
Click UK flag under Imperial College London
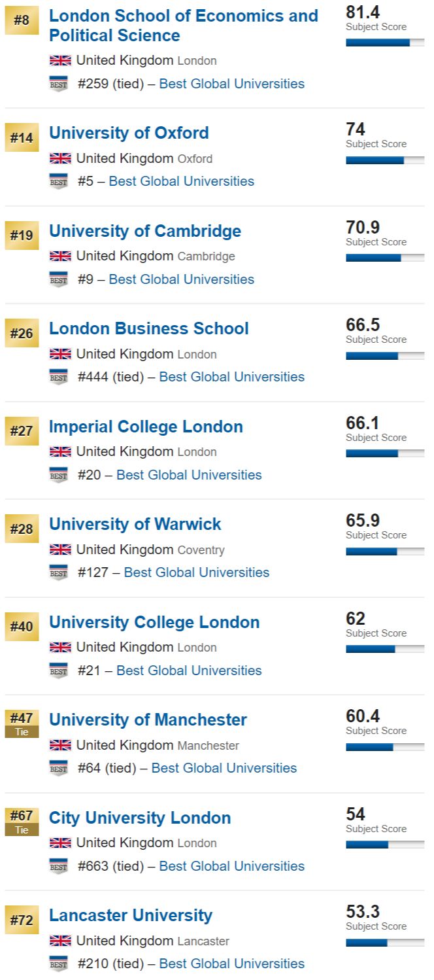click(60, 451)
